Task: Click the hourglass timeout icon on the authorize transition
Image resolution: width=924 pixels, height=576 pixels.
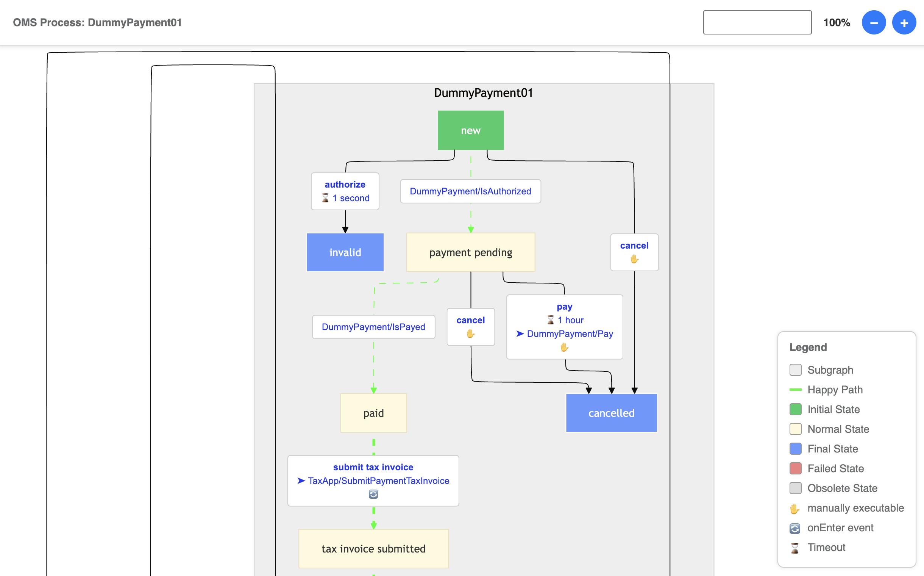Action: 326,198
